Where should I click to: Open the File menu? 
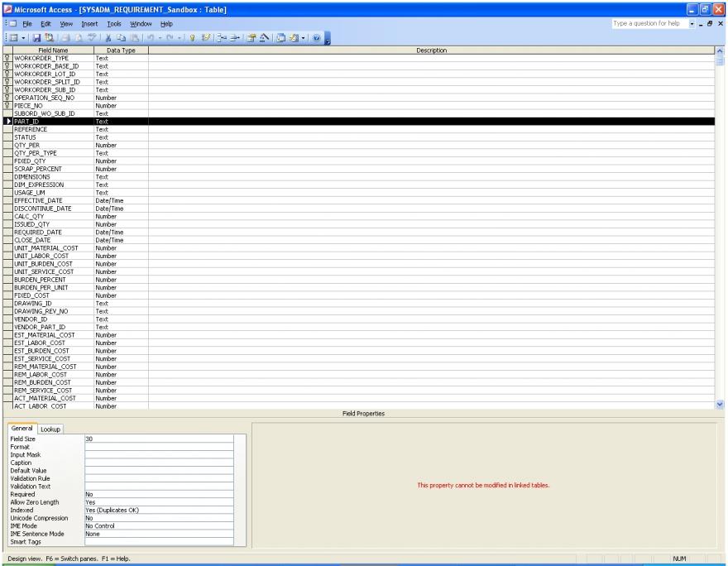click(27, 24)
